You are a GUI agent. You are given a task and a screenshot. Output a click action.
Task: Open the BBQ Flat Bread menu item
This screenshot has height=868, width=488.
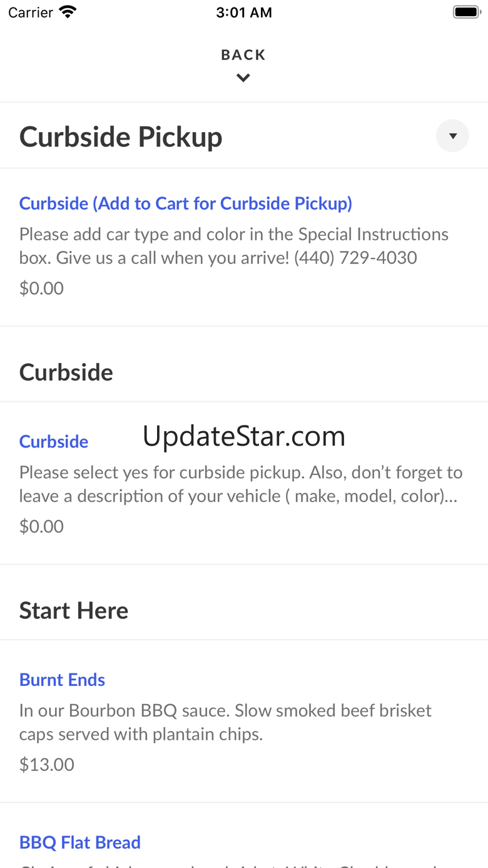pyautogui.click(x=80, y=842)
